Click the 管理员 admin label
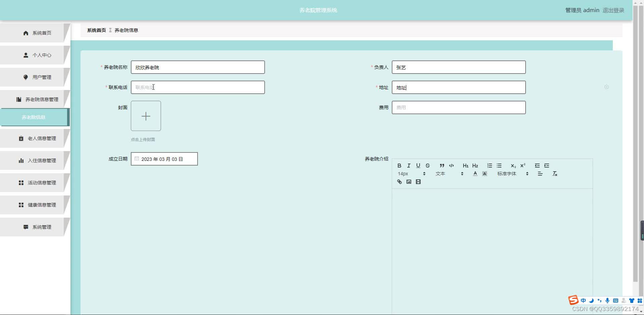This screenshot has width=644, height=315. (582, 10)
